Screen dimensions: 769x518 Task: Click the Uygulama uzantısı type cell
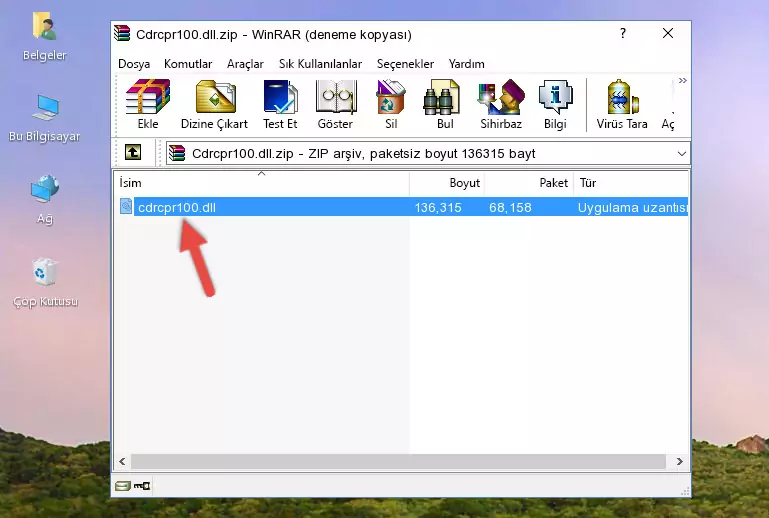632,207
